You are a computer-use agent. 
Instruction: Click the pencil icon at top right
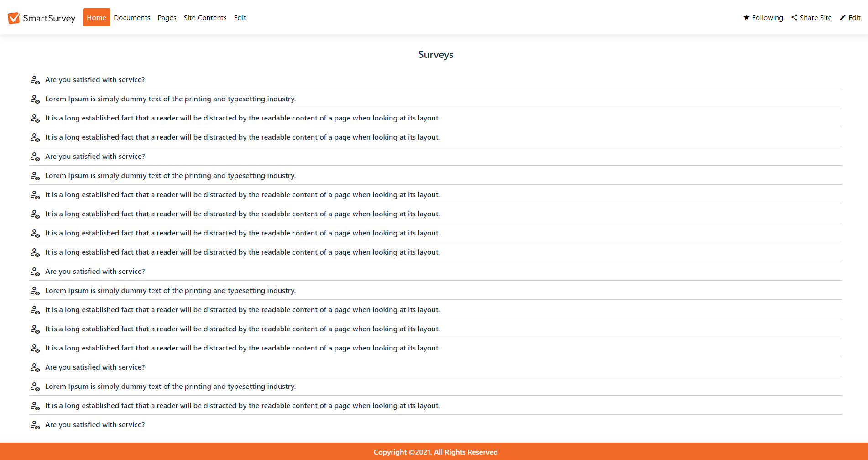pyautogui.click(x=843, y=17)
